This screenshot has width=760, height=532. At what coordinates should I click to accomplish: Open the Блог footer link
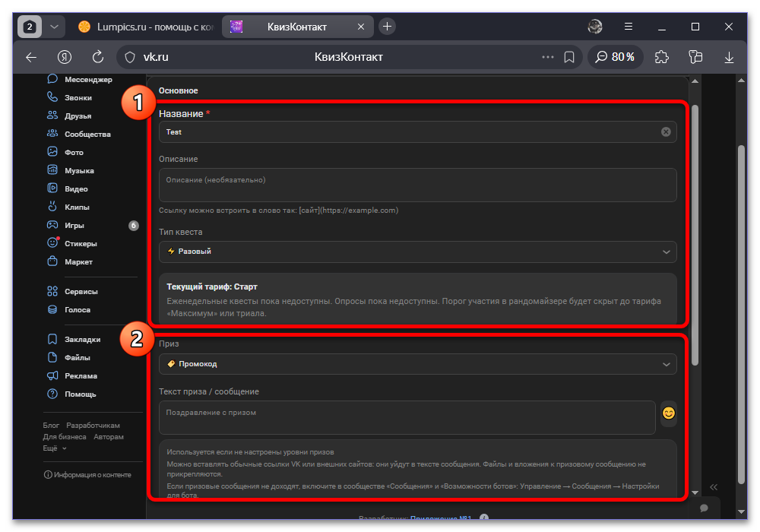[51, 426]
